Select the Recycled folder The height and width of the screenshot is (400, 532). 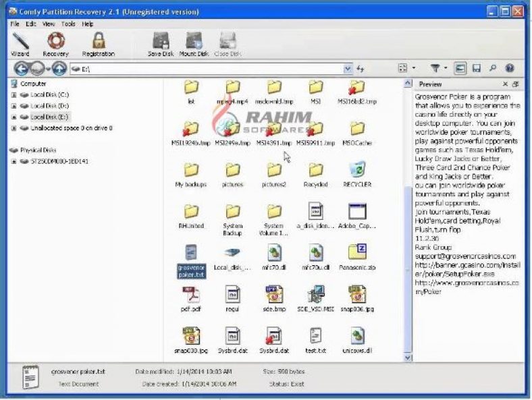click(315, 174)
